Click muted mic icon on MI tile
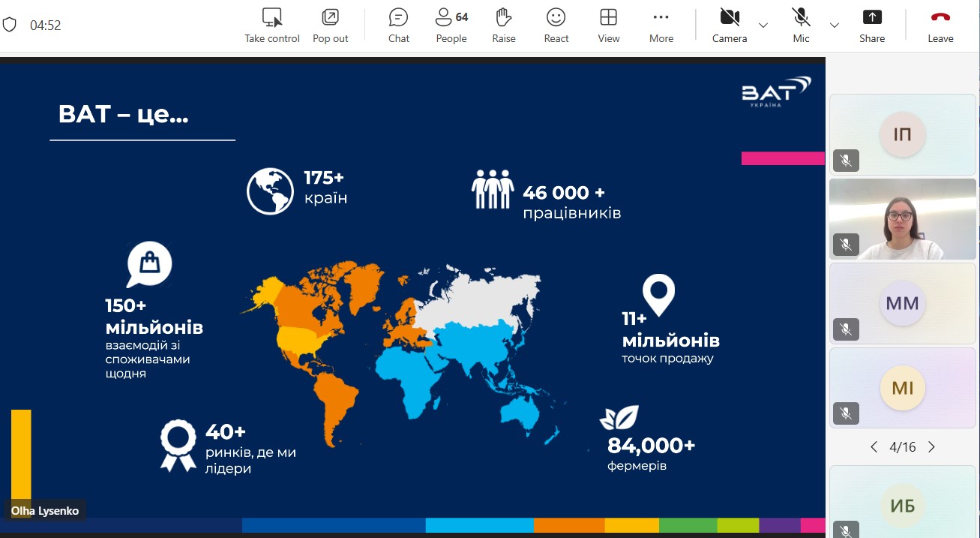 846,413
